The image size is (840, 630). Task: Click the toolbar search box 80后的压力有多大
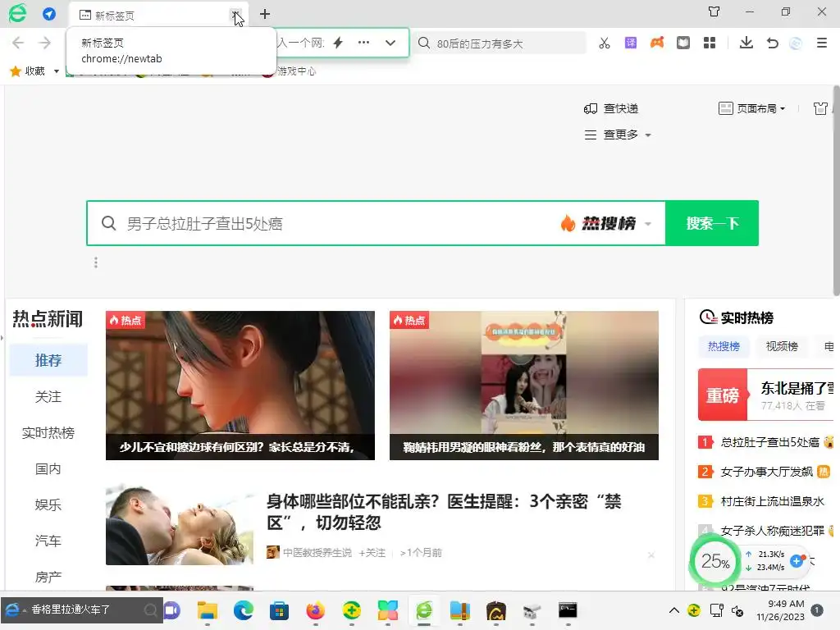(501, 43)
